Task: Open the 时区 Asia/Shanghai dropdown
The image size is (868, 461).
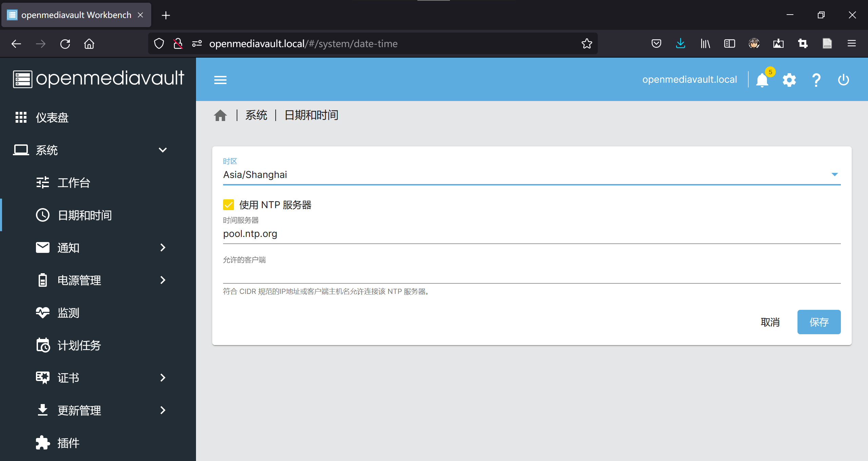Action: point(532,175)
